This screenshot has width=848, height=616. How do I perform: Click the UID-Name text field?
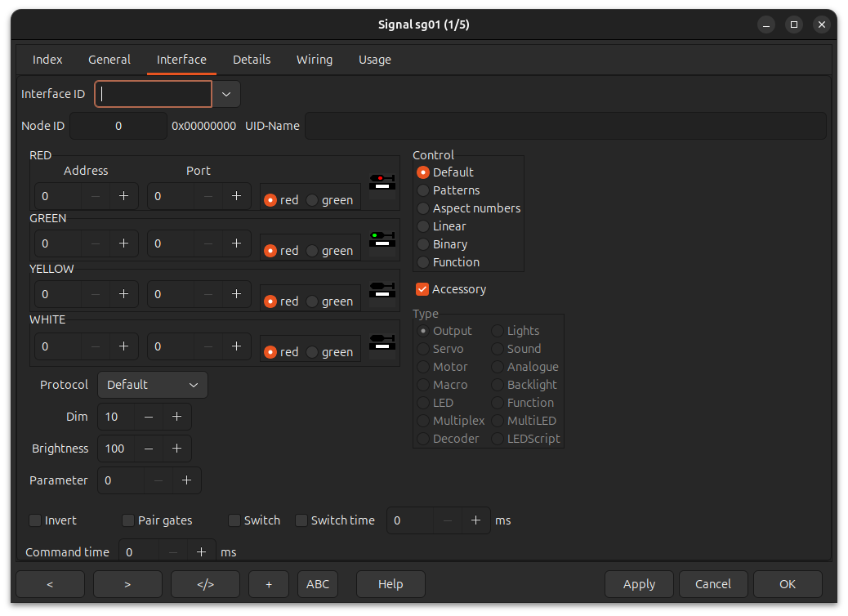click(x=565, y=126)
